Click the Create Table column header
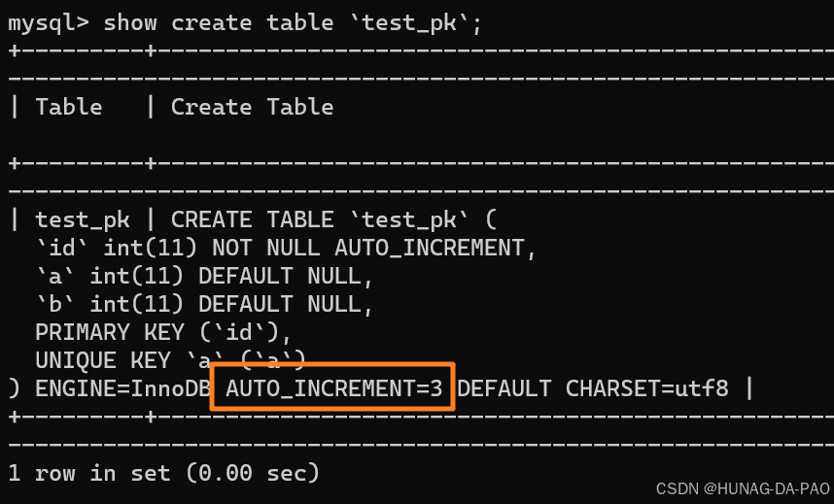This screenshot has width=834, height=504. click(252, 108)
